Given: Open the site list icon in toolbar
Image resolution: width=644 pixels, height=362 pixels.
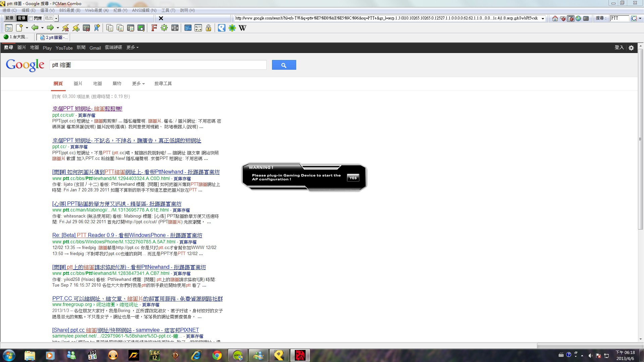Looking at the screenshot, I should tap(9, 28).
